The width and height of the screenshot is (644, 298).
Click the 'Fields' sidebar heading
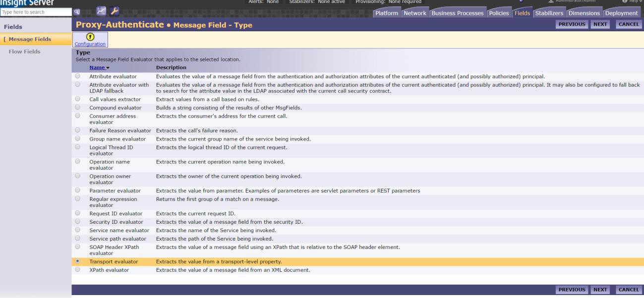tap(13, 27)
